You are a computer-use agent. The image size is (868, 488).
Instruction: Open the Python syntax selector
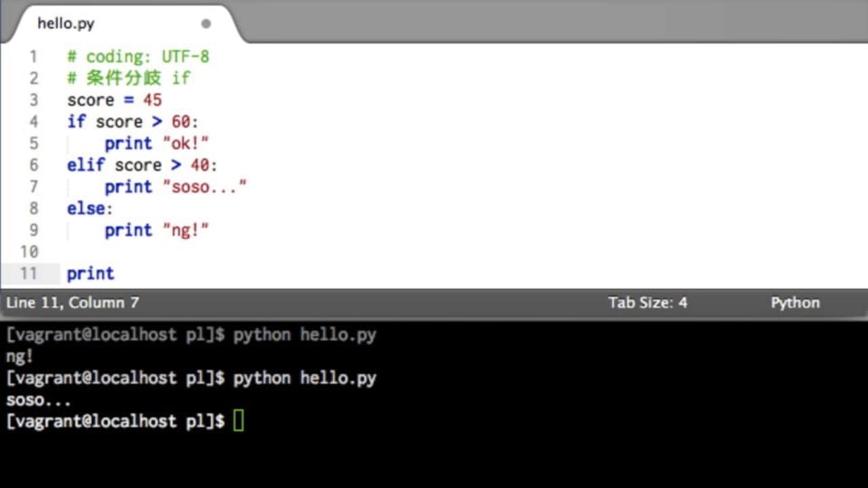[795, 303]
